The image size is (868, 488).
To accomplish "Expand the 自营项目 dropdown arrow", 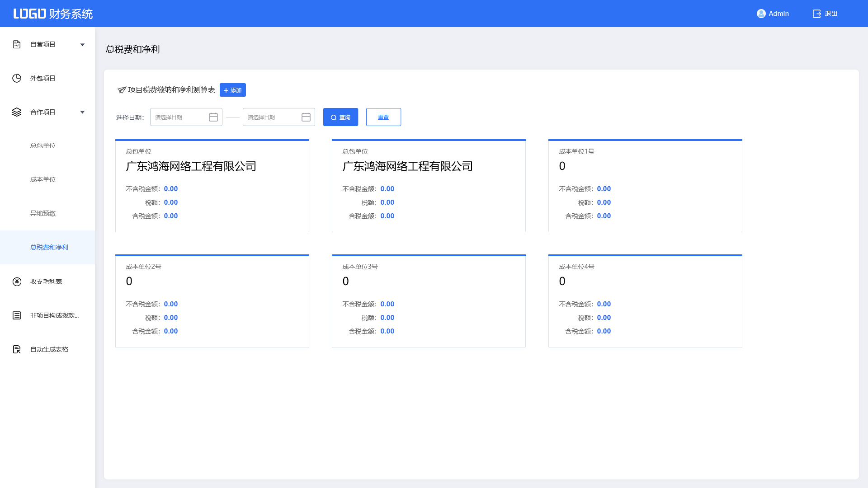I will (x=82, y=45).
